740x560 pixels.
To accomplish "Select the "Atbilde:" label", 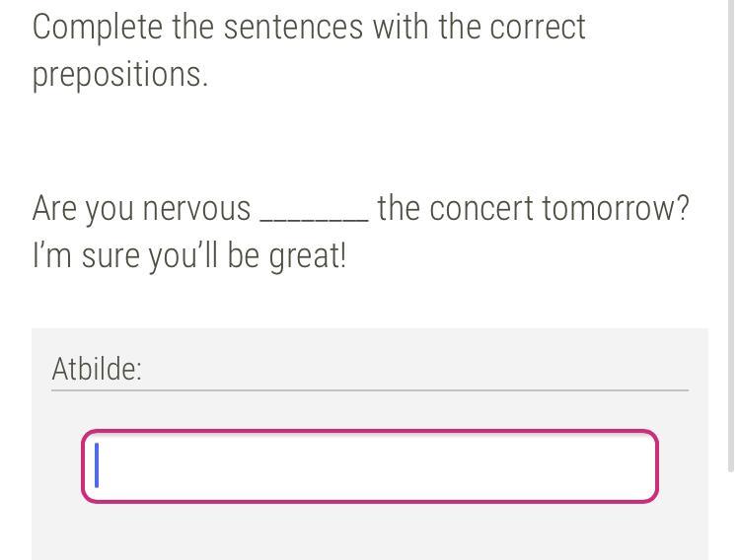I will click(x=97, y=369).
